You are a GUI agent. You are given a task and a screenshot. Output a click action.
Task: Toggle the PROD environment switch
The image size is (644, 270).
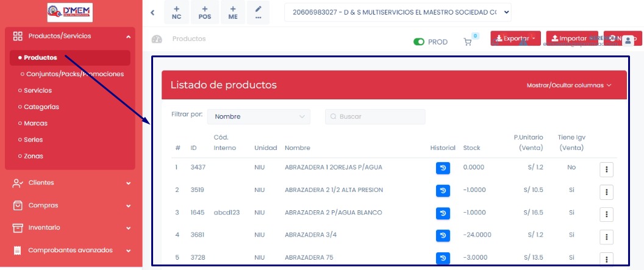(419, 42)
